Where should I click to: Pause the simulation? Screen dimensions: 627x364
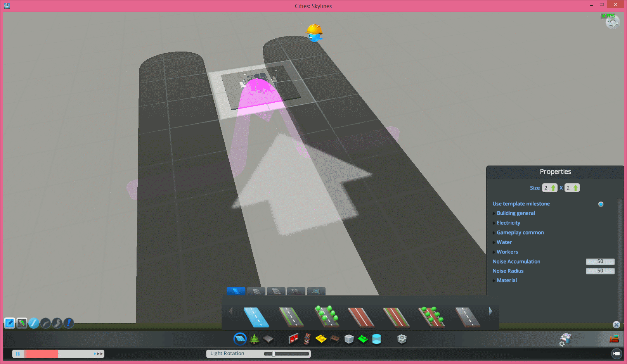click(x=18, y=354)
